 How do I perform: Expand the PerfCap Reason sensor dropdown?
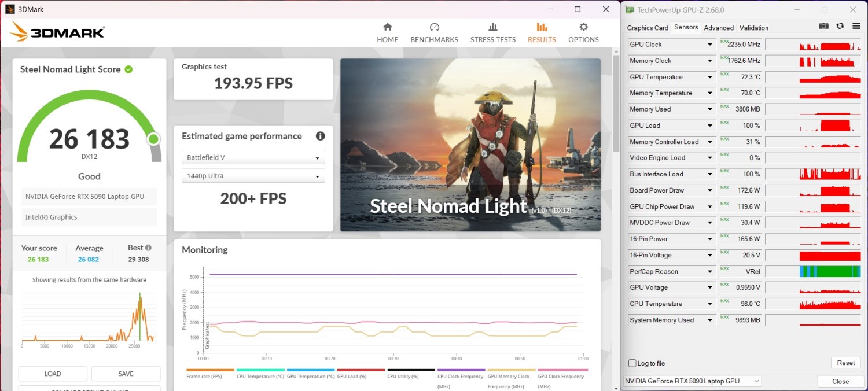[710, 271]
